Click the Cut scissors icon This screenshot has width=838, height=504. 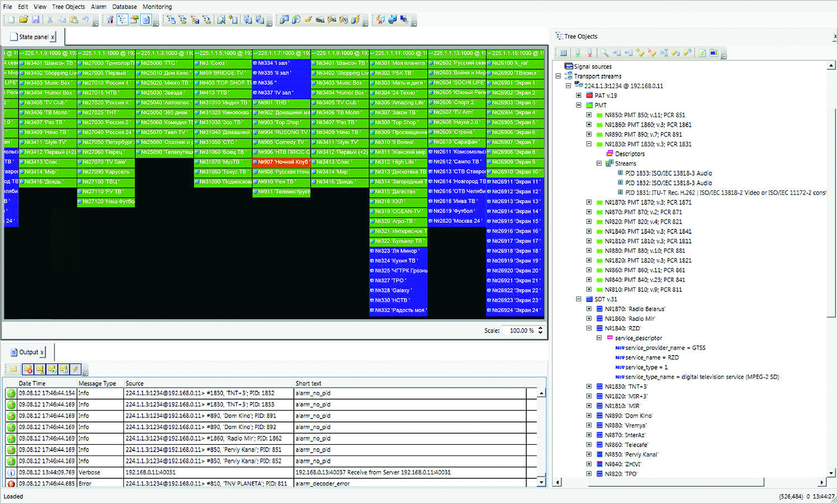(x=50, y=20)
